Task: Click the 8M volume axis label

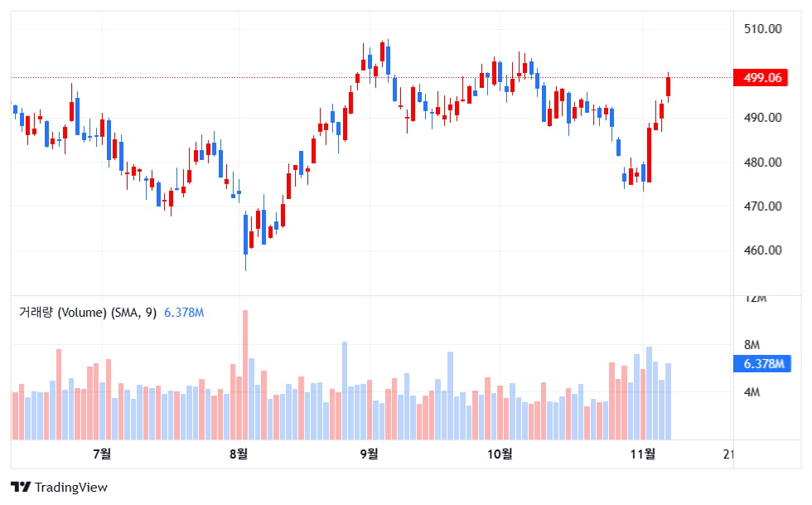Action: click(x=752, y=345)
